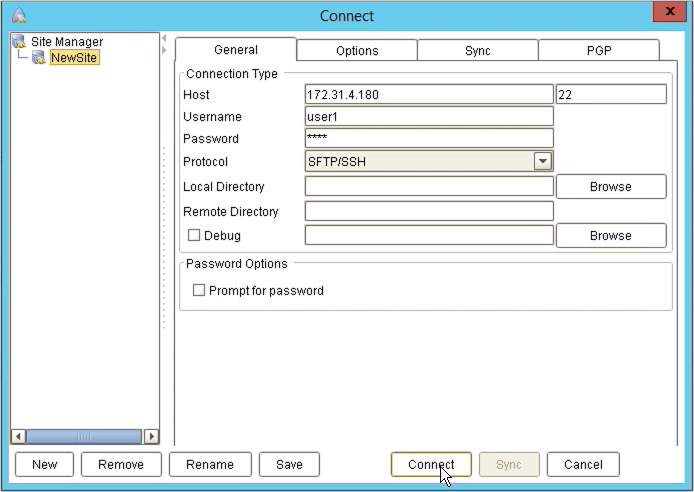The height and width of the screenshot is (492, 694).
Task: Open the Protocol dropdown arrow
Action: 543,161
